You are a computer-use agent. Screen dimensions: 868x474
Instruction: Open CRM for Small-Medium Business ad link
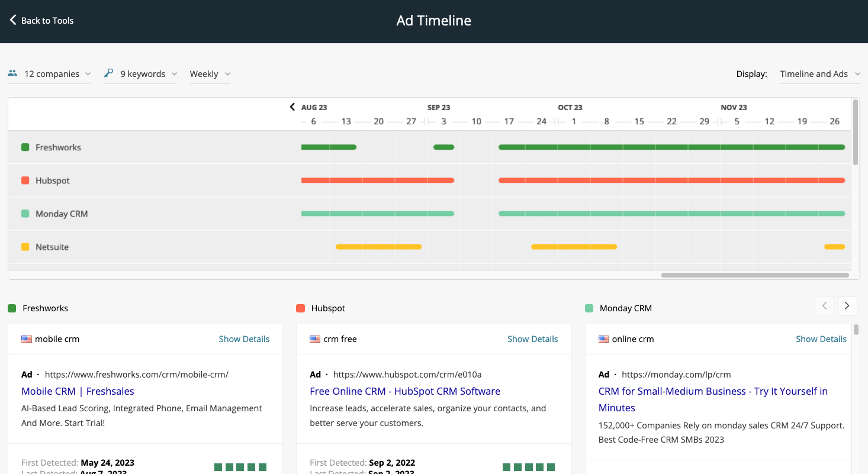coord(713,399)
